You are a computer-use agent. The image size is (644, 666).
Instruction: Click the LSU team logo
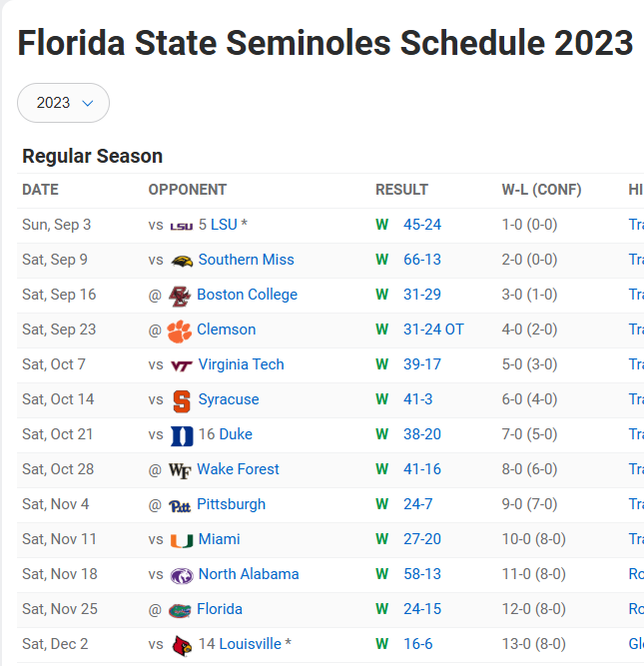click(182, 226)
